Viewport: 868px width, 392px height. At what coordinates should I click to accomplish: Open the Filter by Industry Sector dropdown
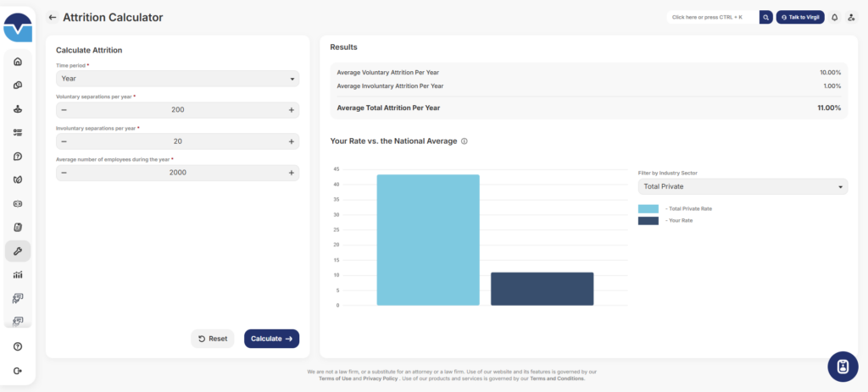pyautogui.click(x=742, y=186)
